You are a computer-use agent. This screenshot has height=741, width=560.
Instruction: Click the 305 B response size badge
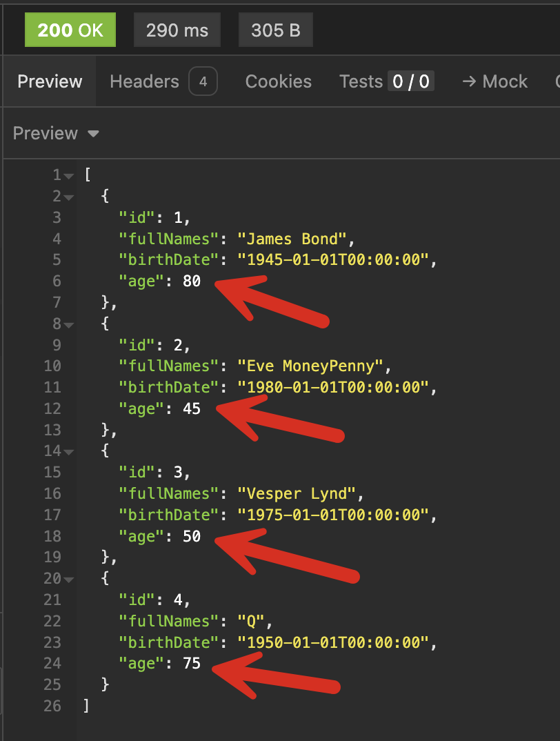click(x=275, y=30)
